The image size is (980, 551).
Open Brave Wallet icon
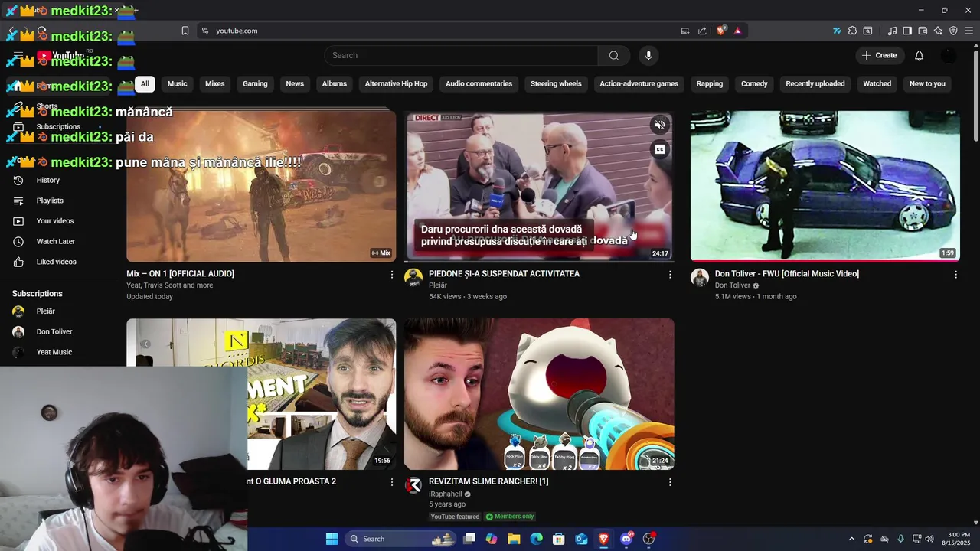(923, 31)
